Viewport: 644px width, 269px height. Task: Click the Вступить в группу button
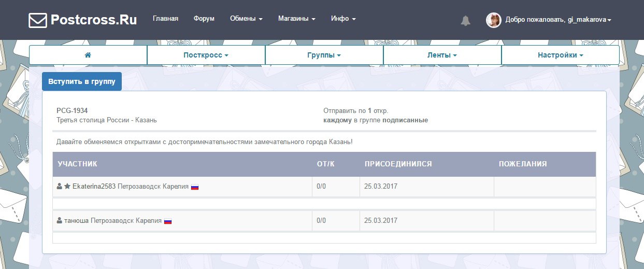[x=82, y=81]
